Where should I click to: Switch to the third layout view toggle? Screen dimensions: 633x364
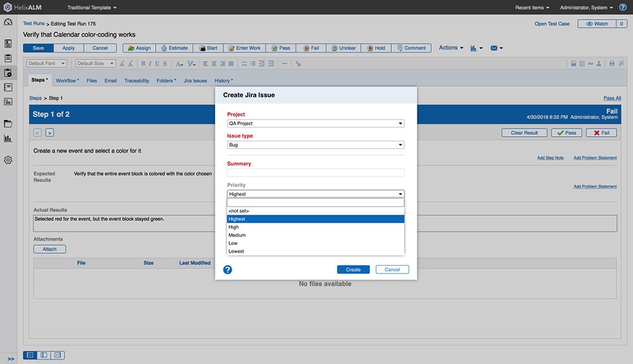click(x=58, y=355)
